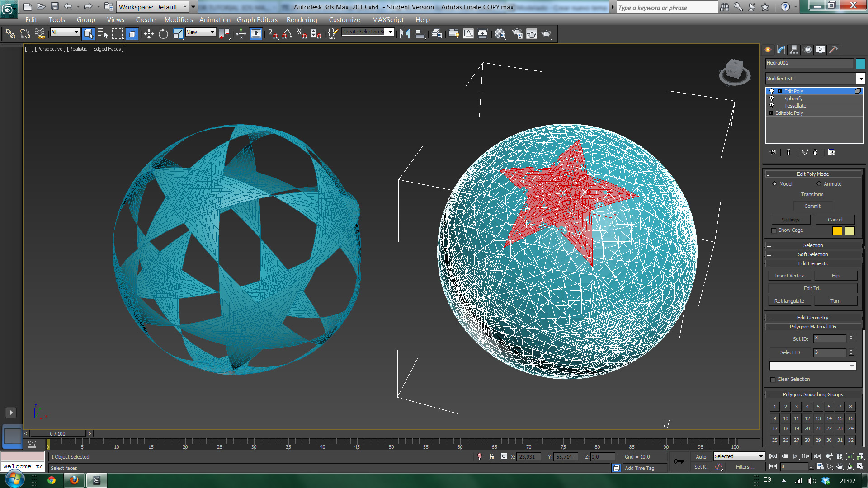Image resolution: width=868 pixels, height=488 pixels.
Task: Open the selection filter All dropdown
Action: click(65, 32)
